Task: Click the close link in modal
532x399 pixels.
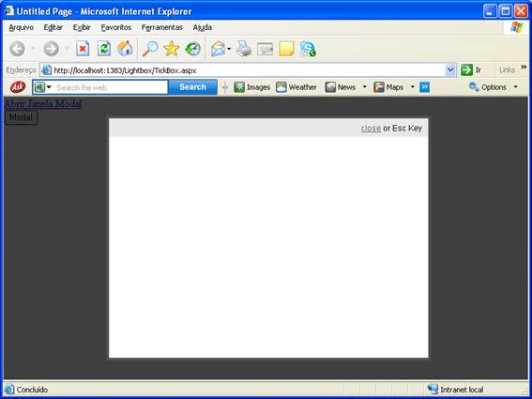Action: (371, 128)
